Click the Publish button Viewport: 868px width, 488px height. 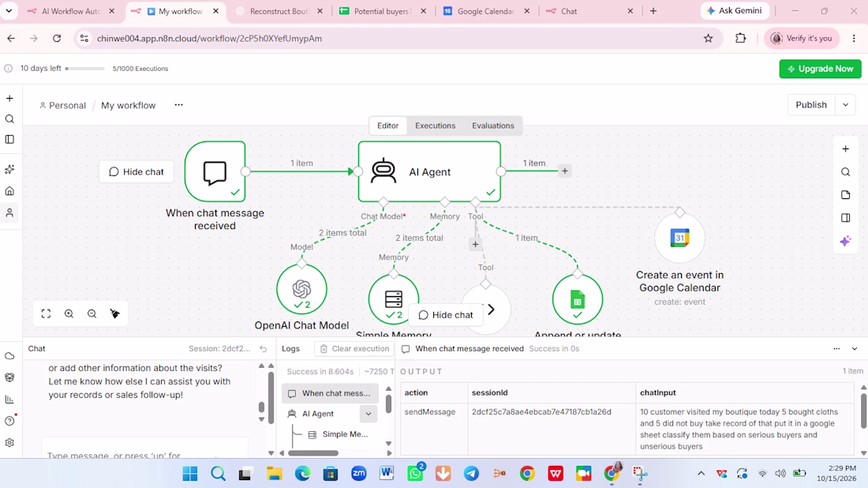coord(811,105)
